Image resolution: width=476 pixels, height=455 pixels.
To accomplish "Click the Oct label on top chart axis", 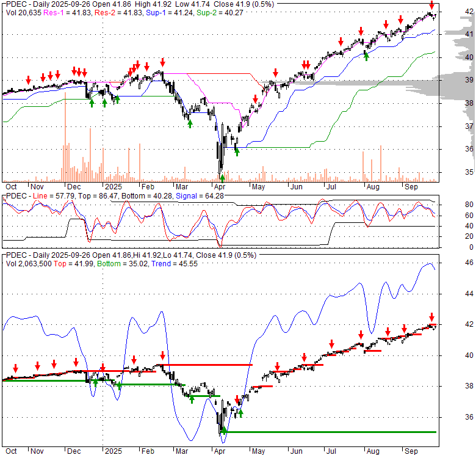I will [11, 187].
